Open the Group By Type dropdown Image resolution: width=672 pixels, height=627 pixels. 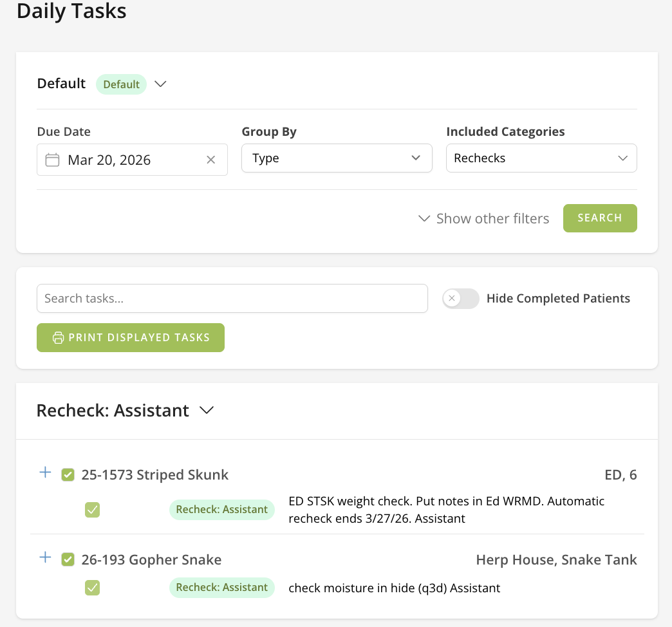(337, 158)
